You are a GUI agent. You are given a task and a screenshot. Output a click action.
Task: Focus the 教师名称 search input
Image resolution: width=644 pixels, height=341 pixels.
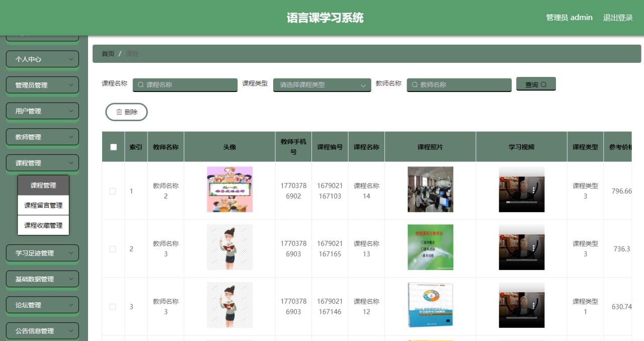459,85
